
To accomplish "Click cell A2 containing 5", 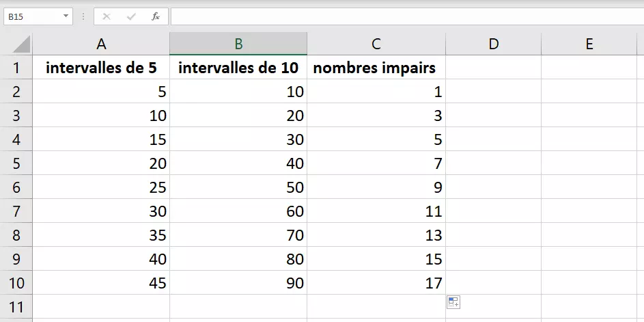I will click(101, 92).
